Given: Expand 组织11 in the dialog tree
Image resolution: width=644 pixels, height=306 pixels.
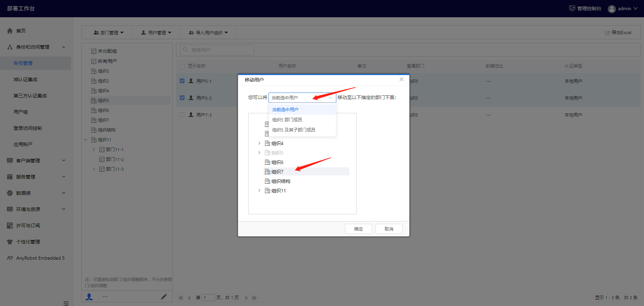Looking at the screenshot, I should (259, 190).
